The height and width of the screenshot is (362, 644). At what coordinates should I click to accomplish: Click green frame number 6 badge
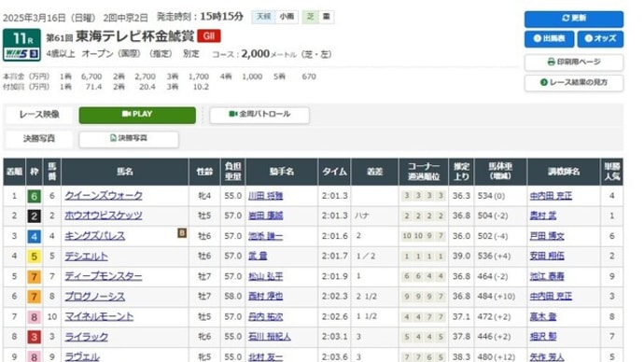click(x=35, y=196)
